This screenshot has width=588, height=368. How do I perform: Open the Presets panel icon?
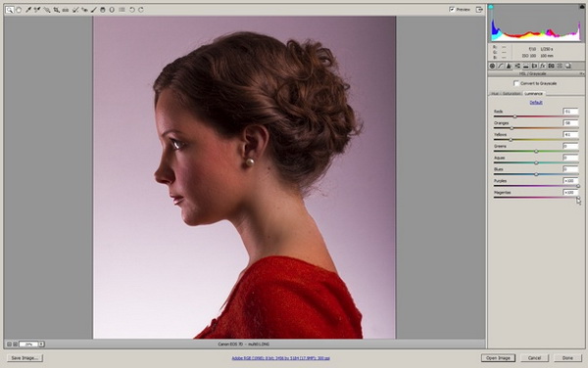point(560,66)
